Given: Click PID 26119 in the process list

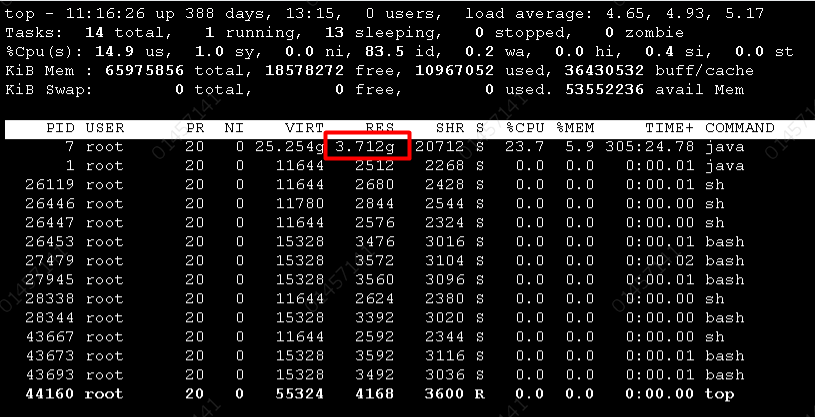Looking at the screenshot, I should [x=50, y=185].
